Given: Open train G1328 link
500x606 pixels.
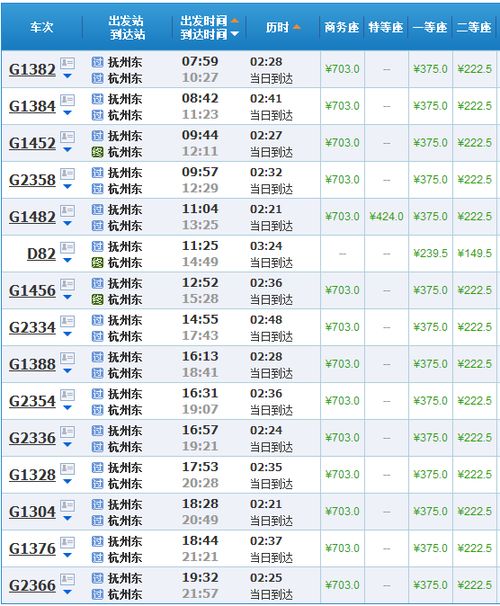Looking at the screenshot, I should tap(32, 475).
